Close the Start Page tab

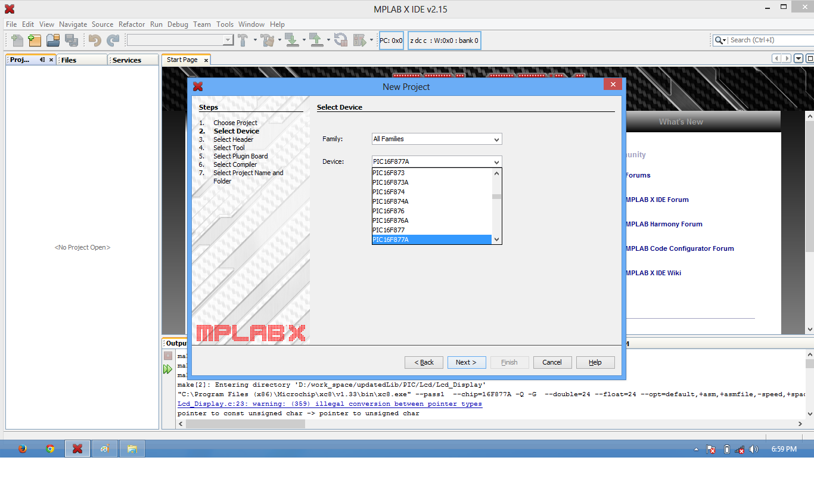point(206,60)
